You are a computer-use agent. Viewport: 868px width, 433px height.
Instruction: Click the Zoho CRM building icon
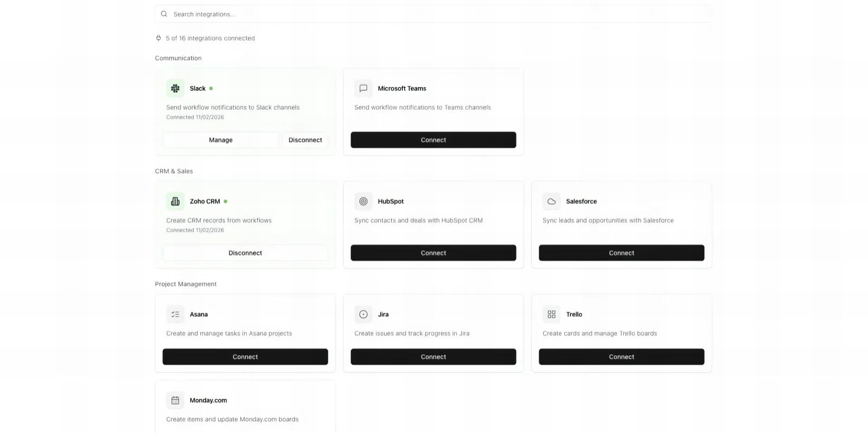175,201
